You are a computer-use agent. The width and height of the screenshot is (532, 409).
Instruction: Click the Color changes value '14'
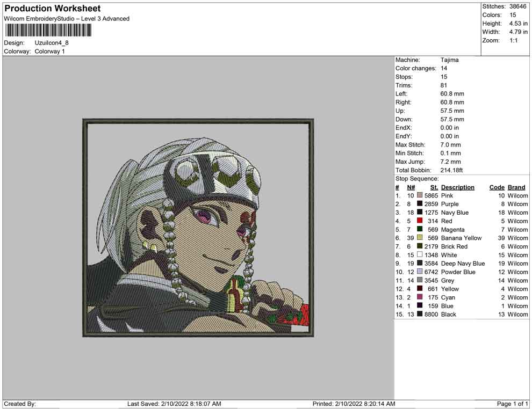tap(444, 69)
